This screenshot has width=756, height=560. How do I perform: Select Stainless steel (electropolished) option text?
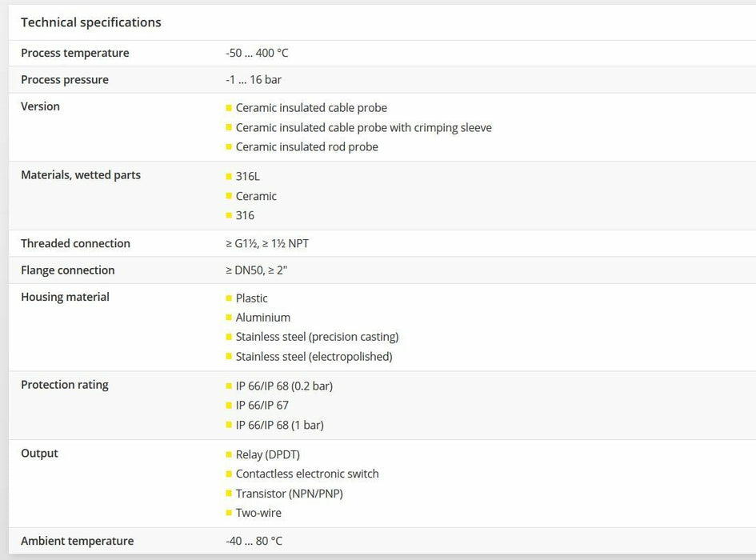pyautogui.click(x=314, y=357)
